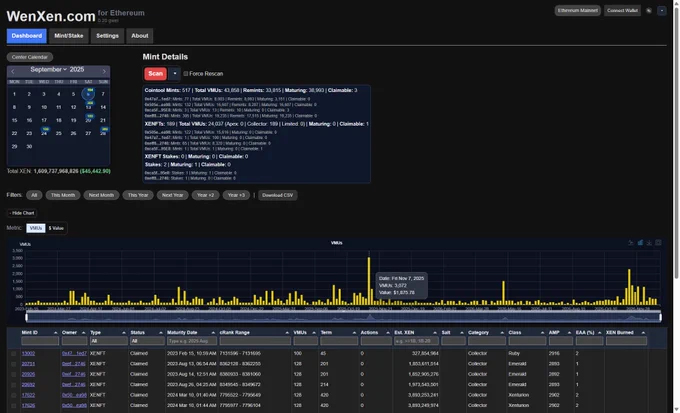This screenshot has width=680, height=413.
Task: Open owner link for mint 20731
Action: tap(74, 364)
